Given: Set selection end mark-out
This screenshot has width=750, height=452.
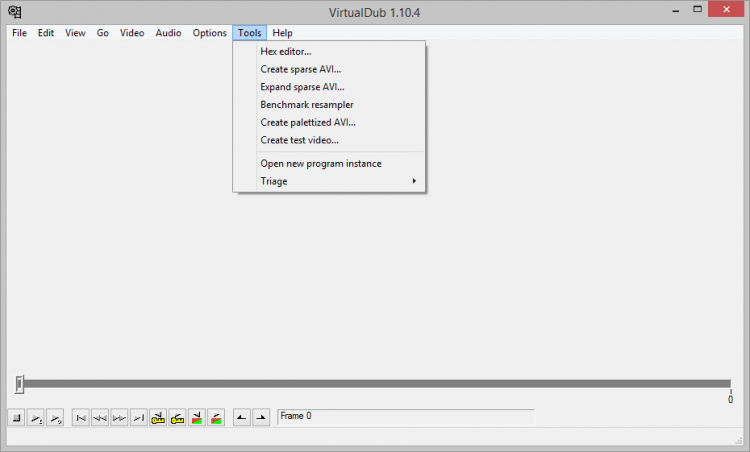Looking at the screenshot, I should [x=261, y=418].
